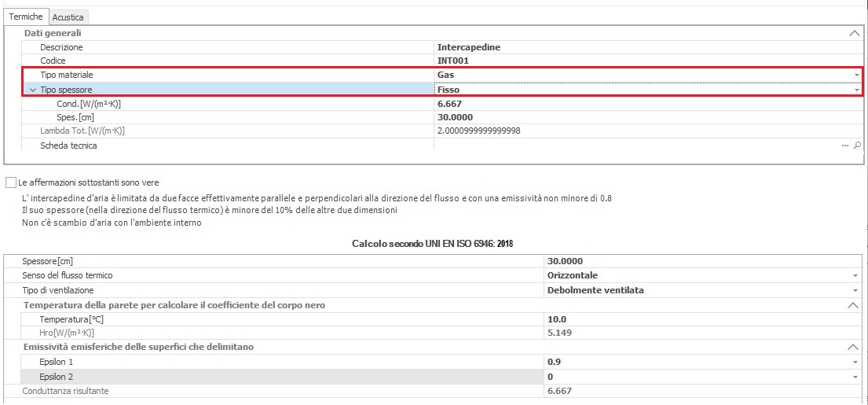Screen dimensions: 868x405
Task: Open the Epsilon 1 dropdown
Action: coord(854,362)
